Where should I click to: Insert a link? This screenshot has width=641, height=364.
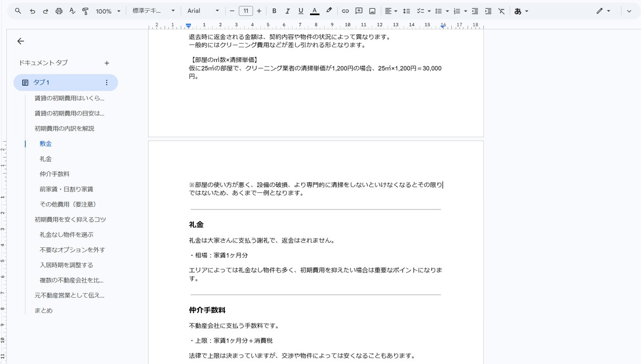[345, 11]
